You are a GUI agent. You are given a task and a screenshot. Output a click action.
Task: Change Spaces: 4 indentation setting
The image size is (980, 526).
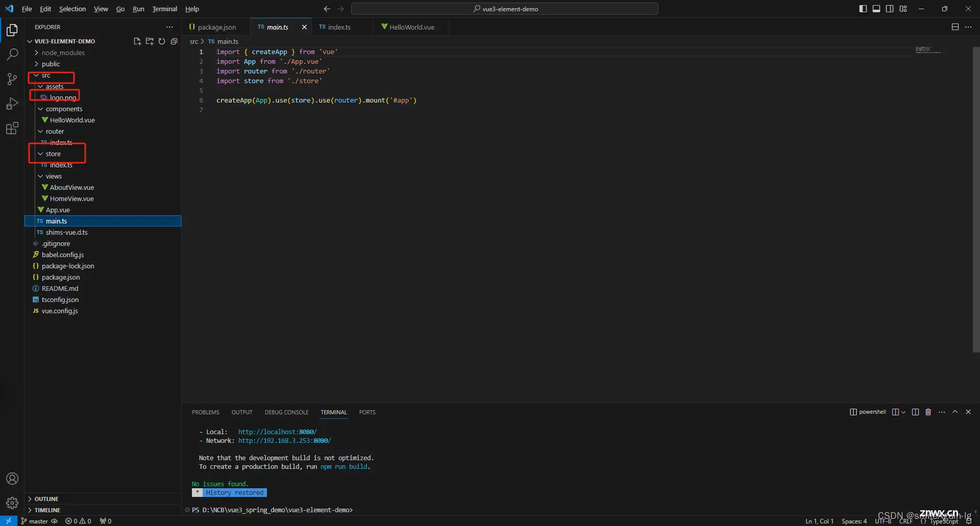pos(854,521)
